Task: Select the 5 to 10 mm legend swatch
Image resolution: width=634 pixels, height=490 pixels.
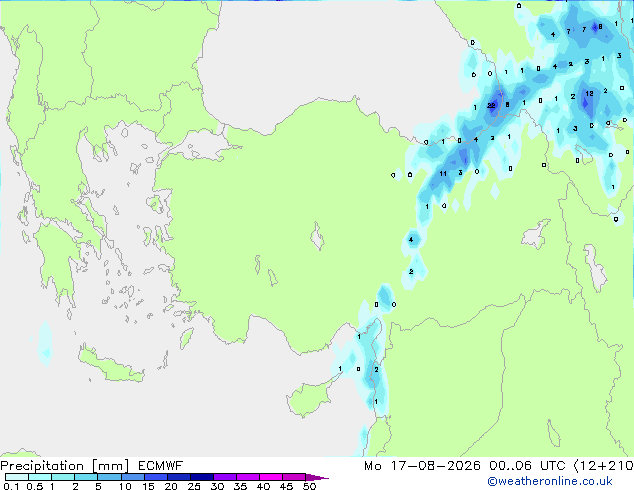Action: pyautogui.click(x=109, y=477)
